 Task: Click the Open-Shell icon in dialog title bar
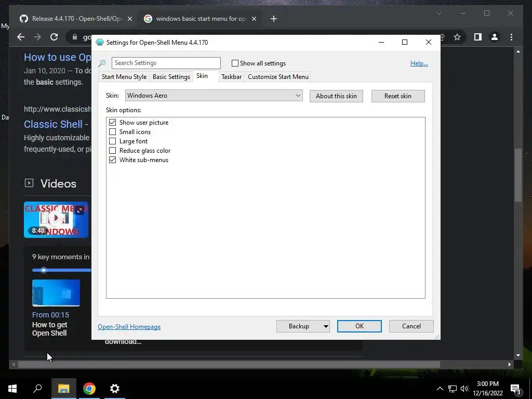pos(100,43)
